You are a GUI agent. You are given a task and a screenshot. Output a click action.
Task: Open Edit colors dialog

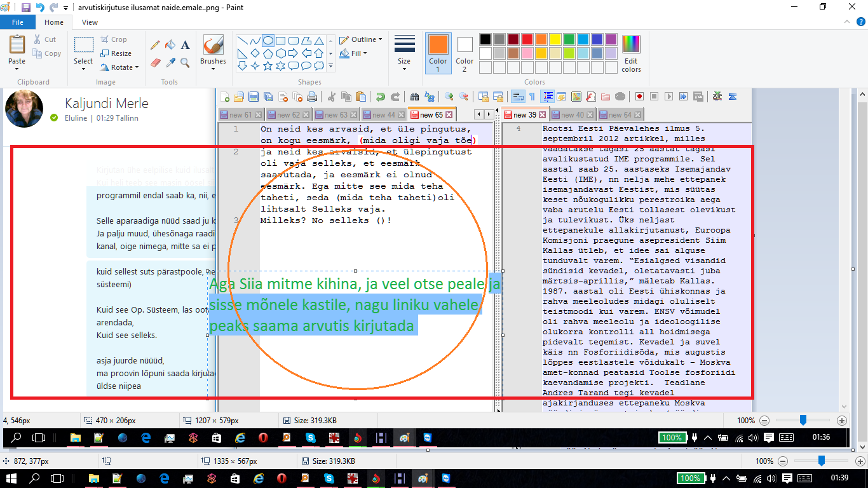tap(631, 54)
